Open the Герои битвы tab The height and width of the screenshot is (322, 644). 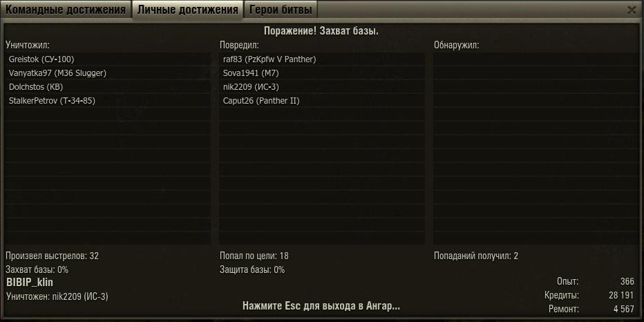[281, 10]
